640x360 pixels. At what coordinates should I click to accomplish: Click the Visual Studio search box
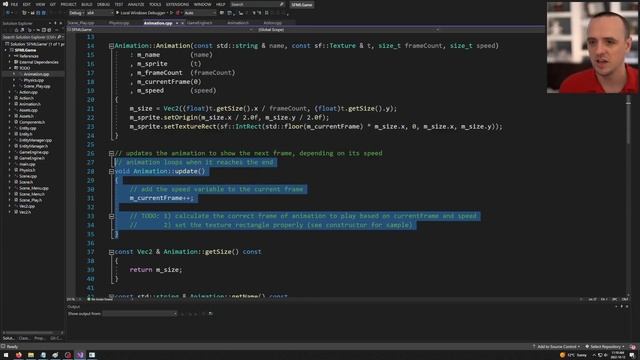coord(257,4)
